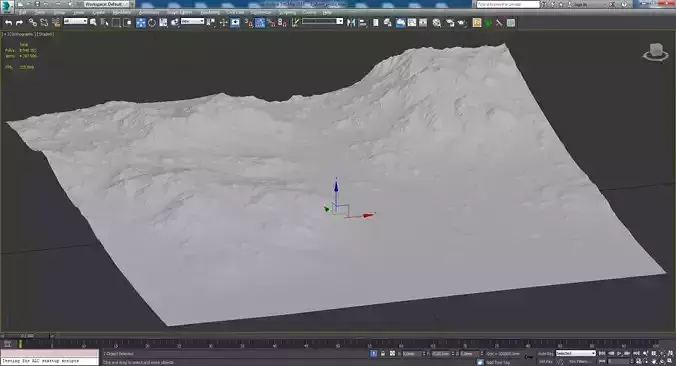The image size is (676, 366).
Task: Click the Render Production teapot icon
Action: pos(462,22)
